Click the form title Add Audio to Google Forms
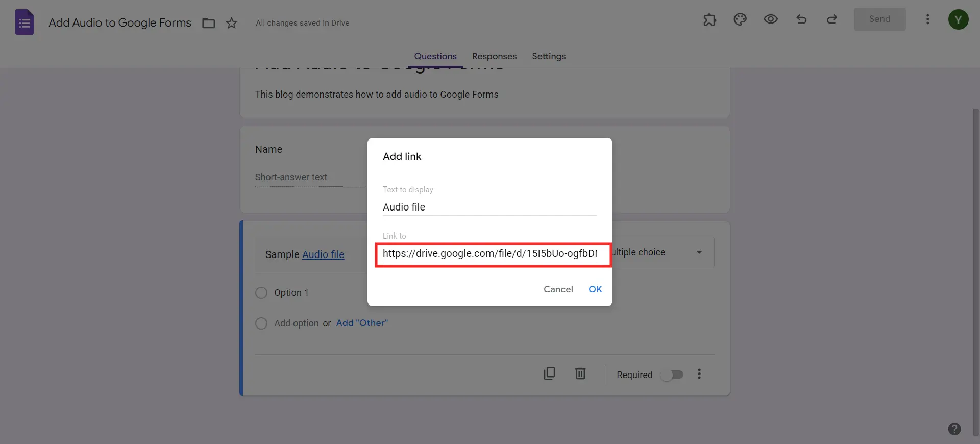This screenshot has height=444, width=980. tap(120, 23)
